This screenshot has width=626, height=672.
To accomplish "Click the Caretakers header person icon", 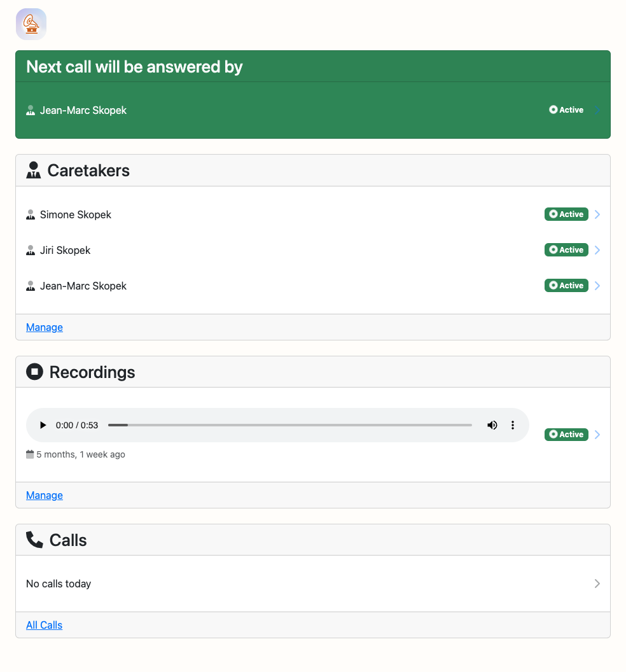I will (34, 170).
